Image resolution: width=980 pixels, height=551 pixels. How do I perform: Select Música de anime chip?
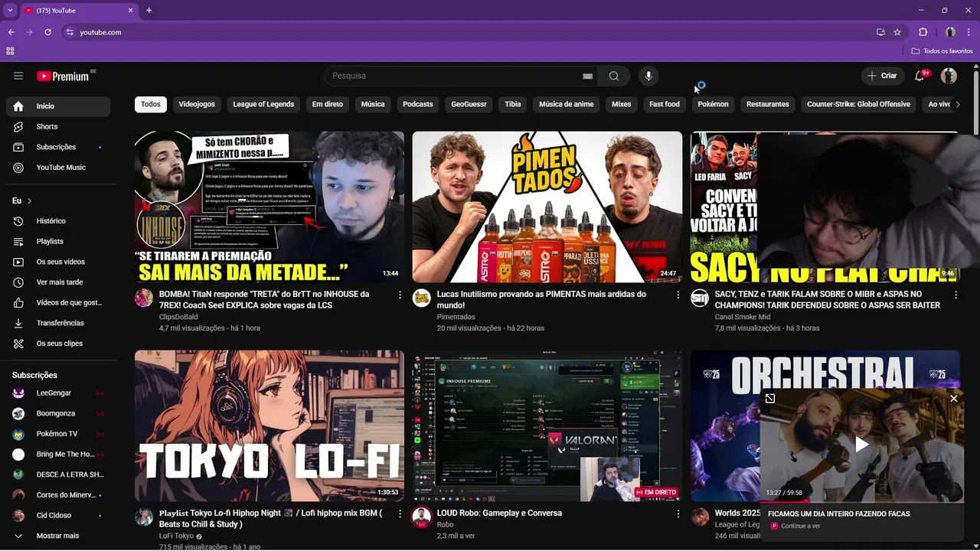tap(567, 104)
